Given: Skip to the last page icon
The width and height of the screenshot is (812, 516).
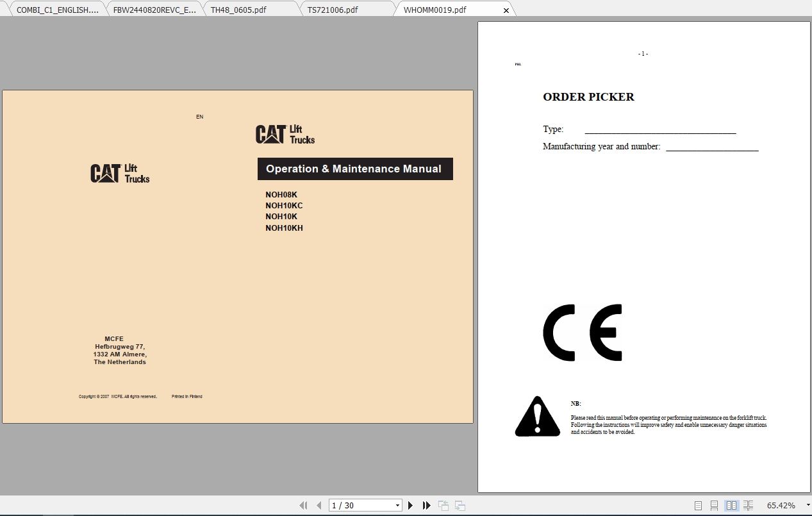Looking at the screenshot, I should coord(426,505).
